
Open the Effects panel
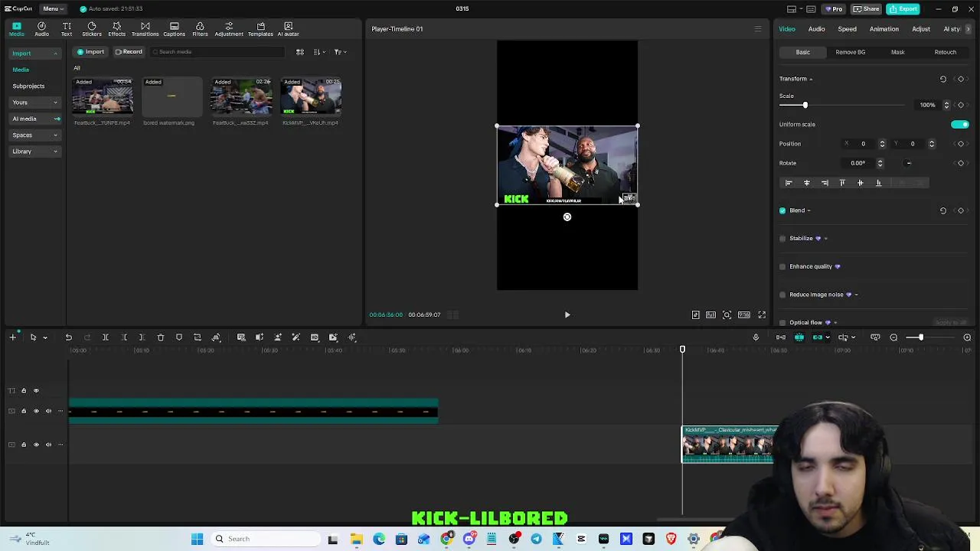click(x=117, y=29)
